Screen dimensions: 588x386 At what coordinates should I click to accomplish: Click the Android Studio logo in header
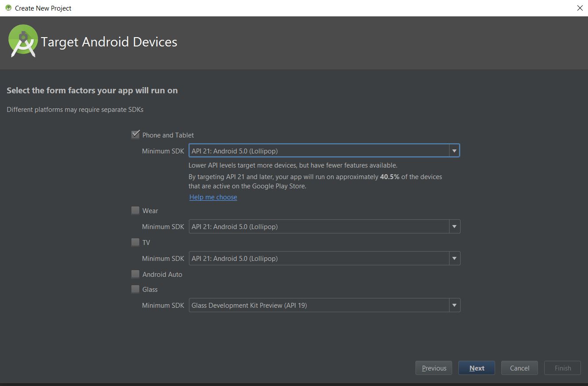(23, 41)
